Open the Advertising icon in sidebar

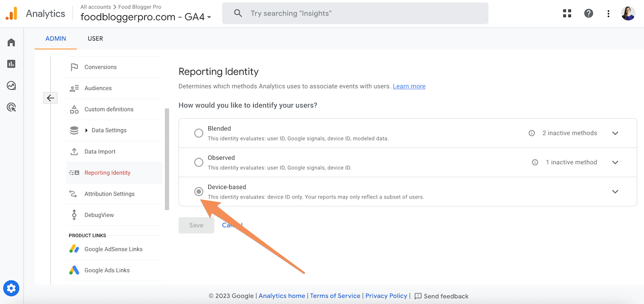(x=11, y=107)
